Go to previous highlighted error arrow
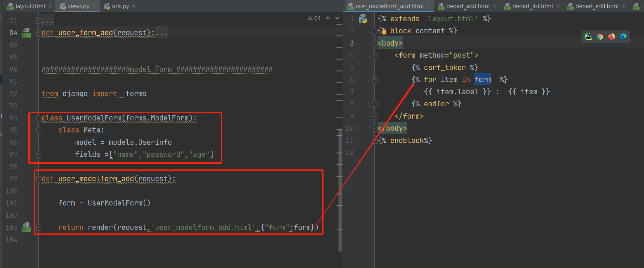 328,18
